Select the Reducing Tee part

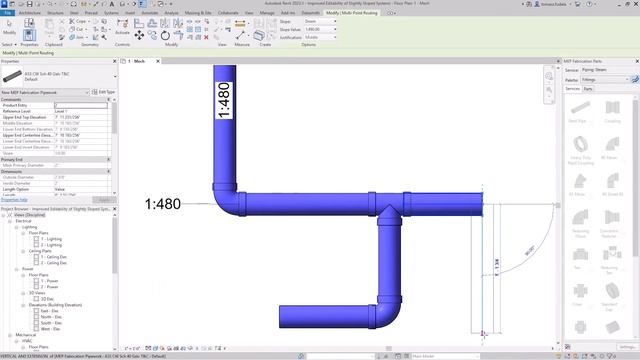[612, 254]
